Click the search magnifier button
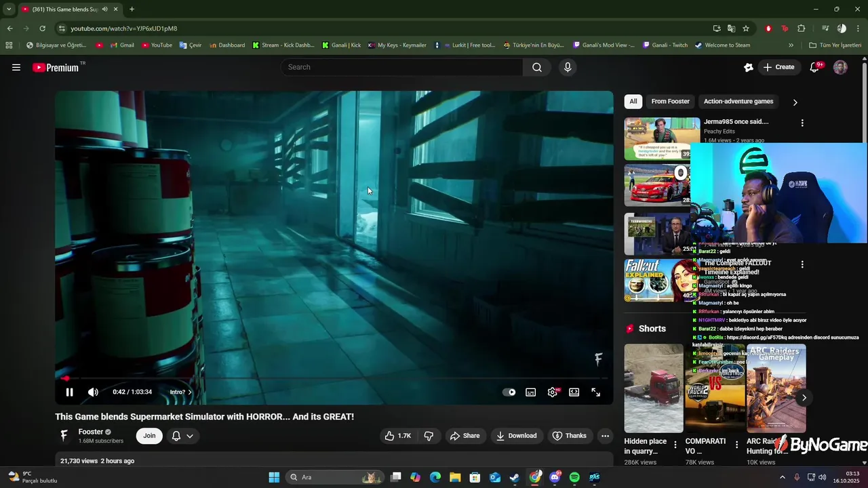Viewport: 868px width, 488px height. [537, 67]
